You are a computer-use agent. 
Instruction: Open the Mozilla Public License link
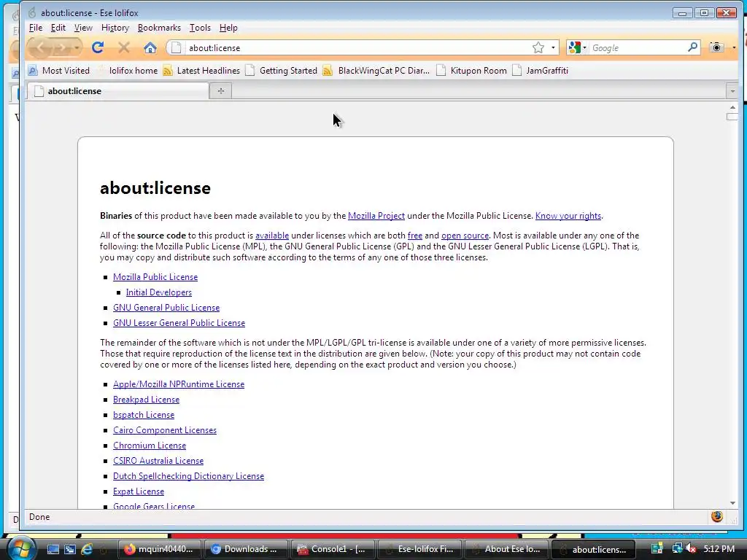[155, 276]
